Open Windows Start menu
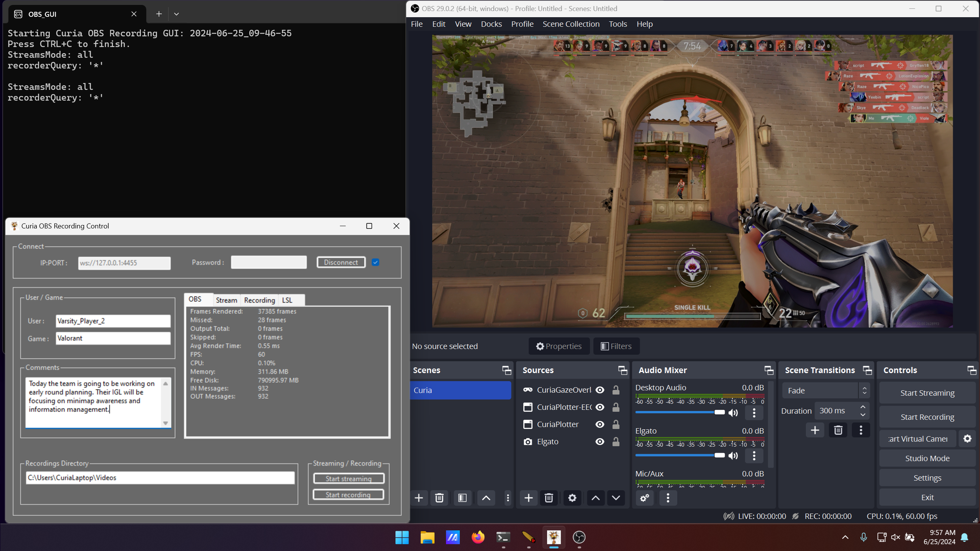Screen dimensions: 980x551 (x=402, y=537)
